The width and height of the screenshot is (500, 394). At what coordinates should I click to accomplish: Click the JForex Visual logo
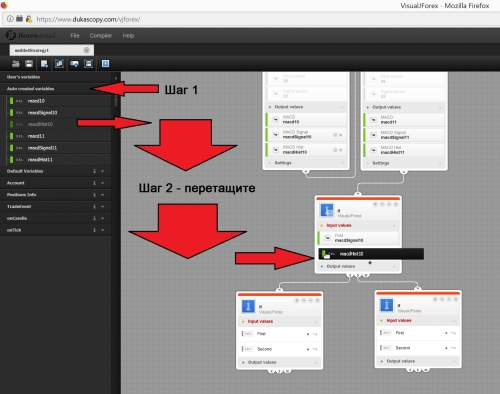(30, 35)
